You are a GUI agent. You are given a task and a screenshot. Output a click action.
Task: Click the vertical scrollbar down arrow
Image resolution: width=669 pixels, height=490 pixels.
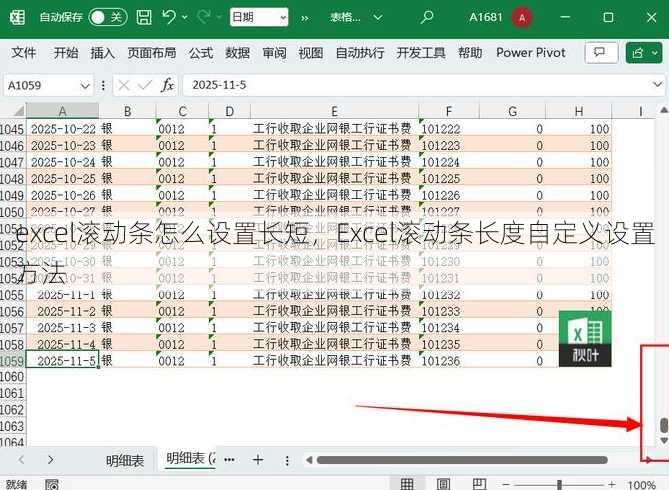tap(663, 440)
